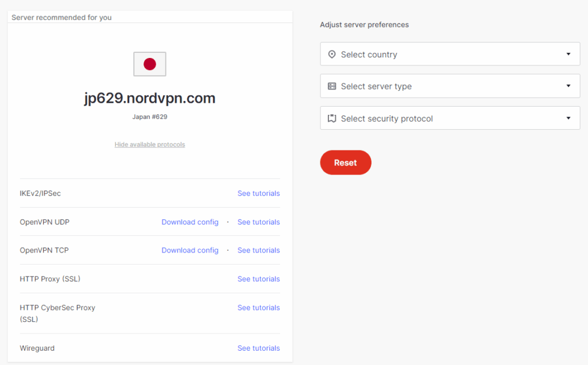
Task: Click the Wireguard protocol name
Action: click(37, 348)
